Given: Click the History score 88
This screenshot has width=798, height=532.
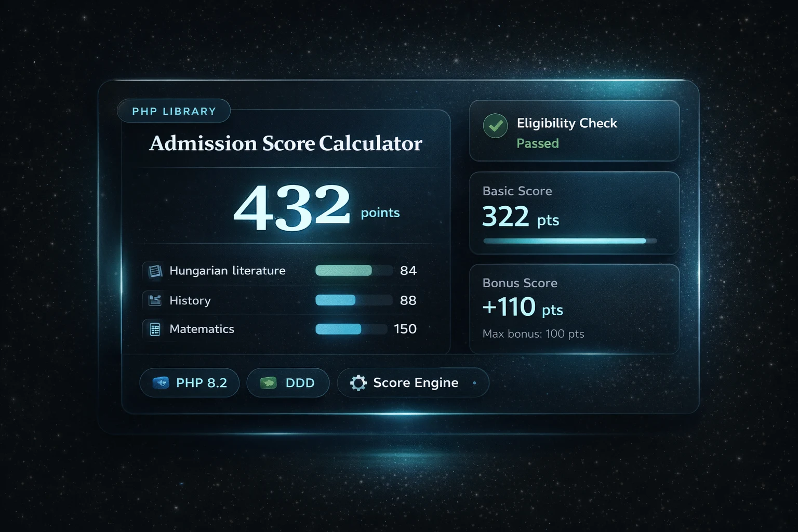Looking at the screenshot, I should click(408, 300).
